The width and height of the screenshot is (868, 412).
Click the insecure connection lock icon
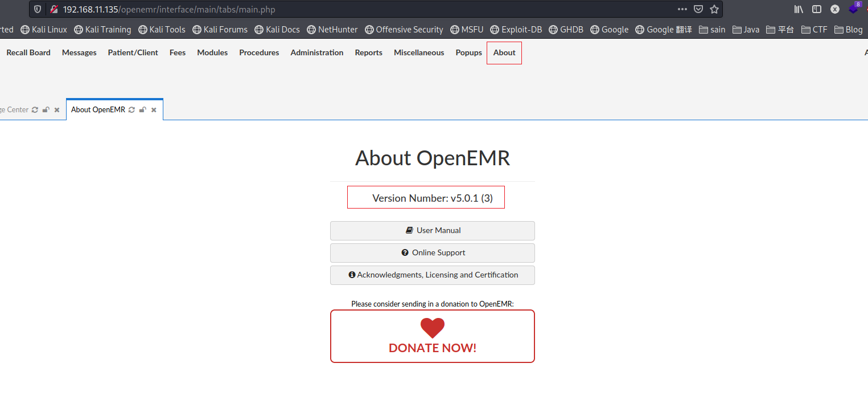coord(54,9)
